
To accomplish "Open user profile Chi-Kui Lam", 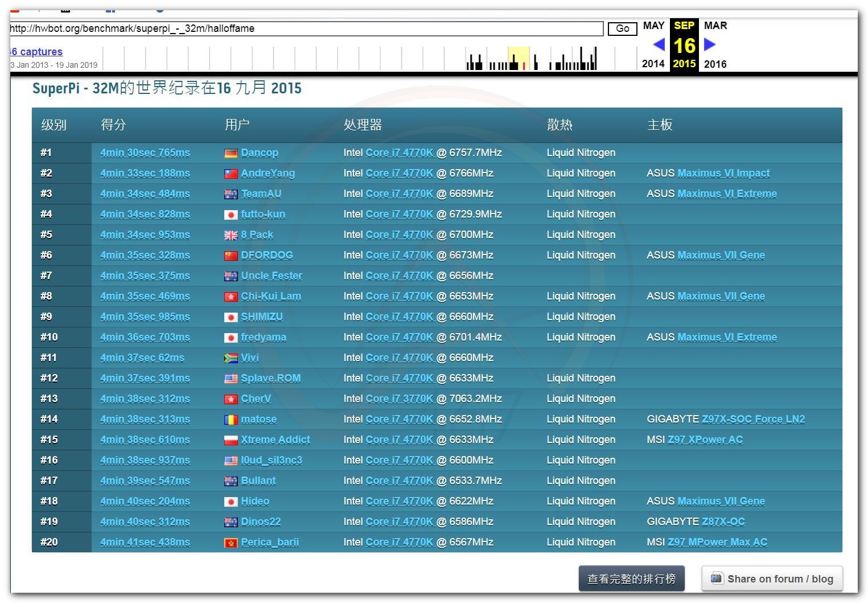I will (x=271, y=296).
